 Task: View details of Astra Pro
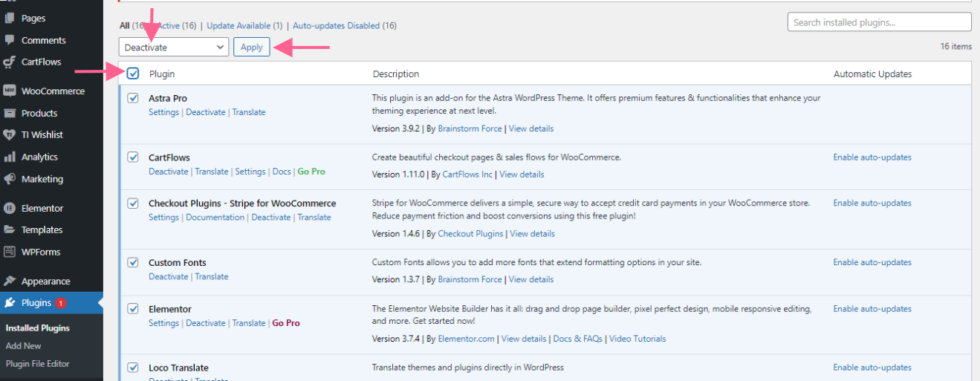click(531, 128)
